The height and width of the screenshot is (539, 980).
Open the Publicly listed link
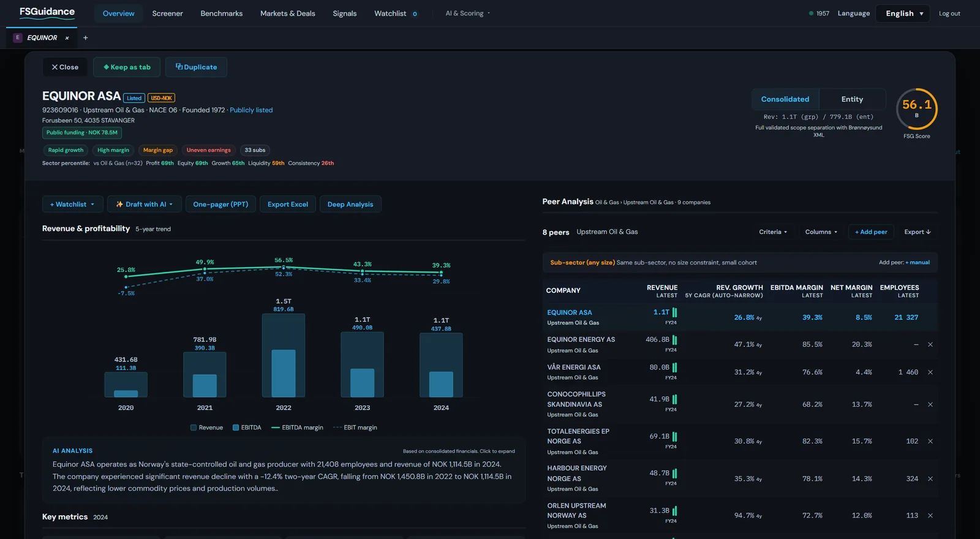click(x=251, y=110)
